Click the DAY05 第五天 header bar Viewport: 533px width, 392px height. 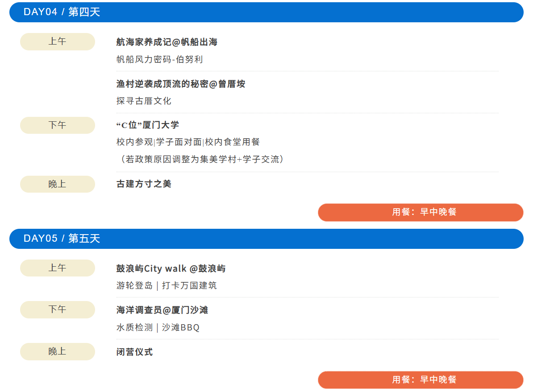[266, 239]
